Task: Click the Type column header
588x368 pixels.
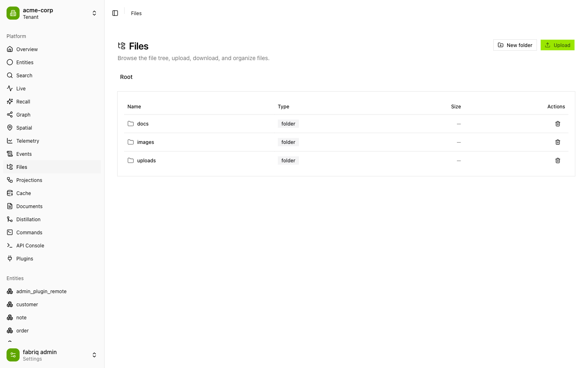Action: pyautogui.click(x=283, y=106)
